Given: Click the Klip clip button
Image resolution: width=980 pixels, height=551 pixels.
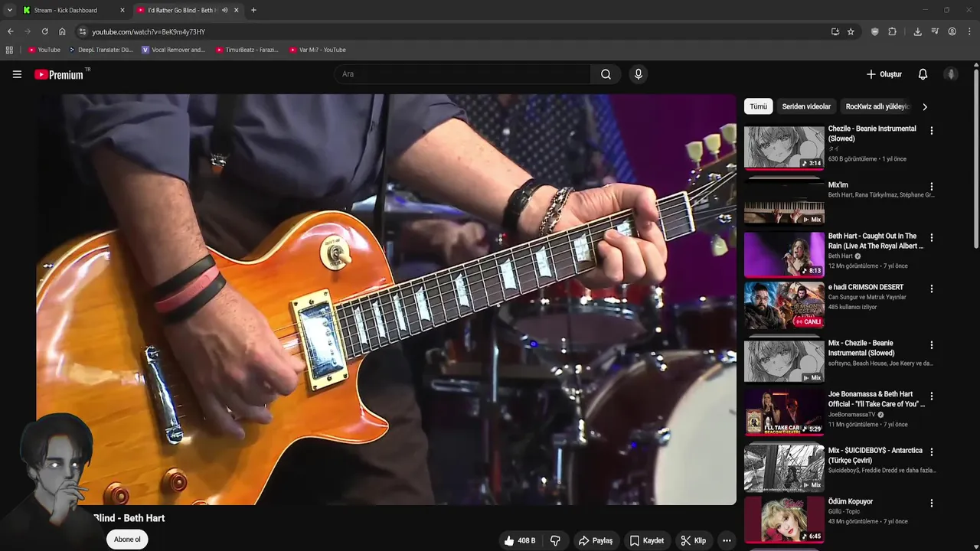Looking at the screenshot, I should pos(694,540).
